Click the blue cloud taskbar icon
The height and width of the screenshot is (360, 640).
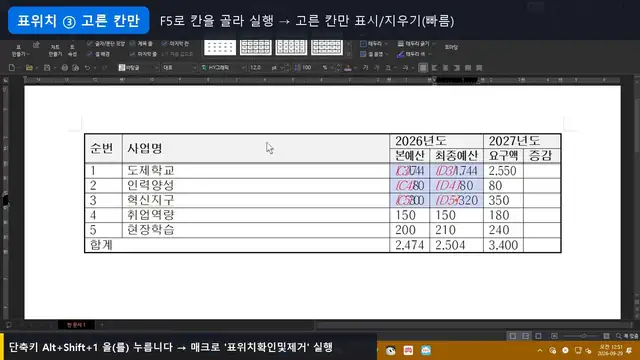[x=426, y=350]
